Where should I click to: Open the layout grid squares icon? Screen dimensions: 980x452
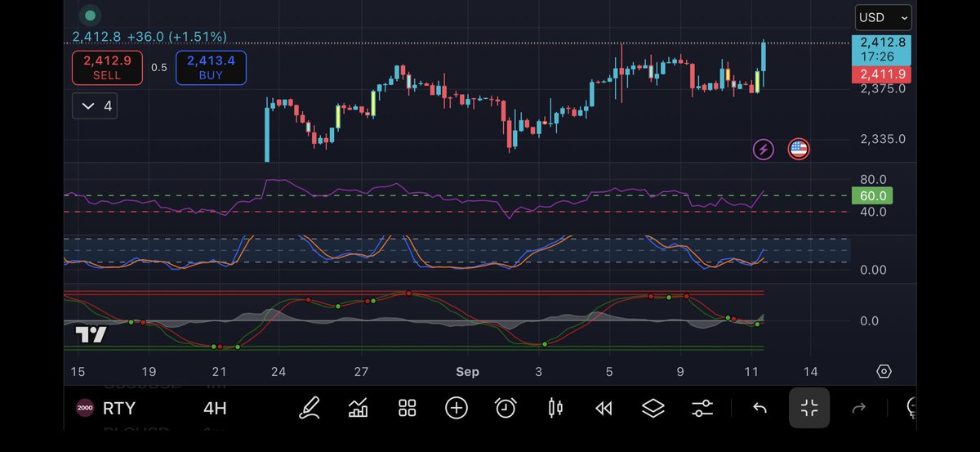(407, 408)
